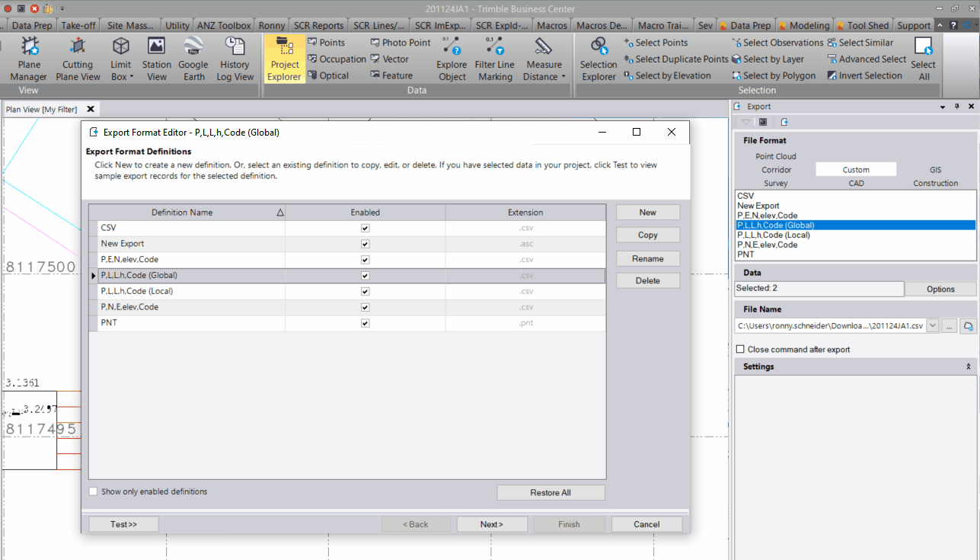Collapse the Settings section
The height and width of the screenshot is (560, 980).
[x=968, y=366]
